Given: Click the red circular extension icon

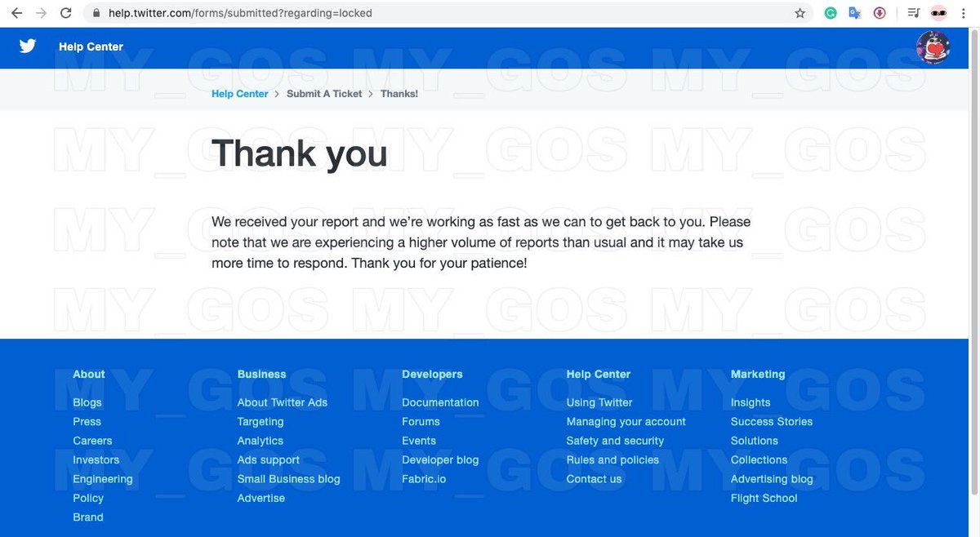Looking at the screenshot, I should point(880,13).
